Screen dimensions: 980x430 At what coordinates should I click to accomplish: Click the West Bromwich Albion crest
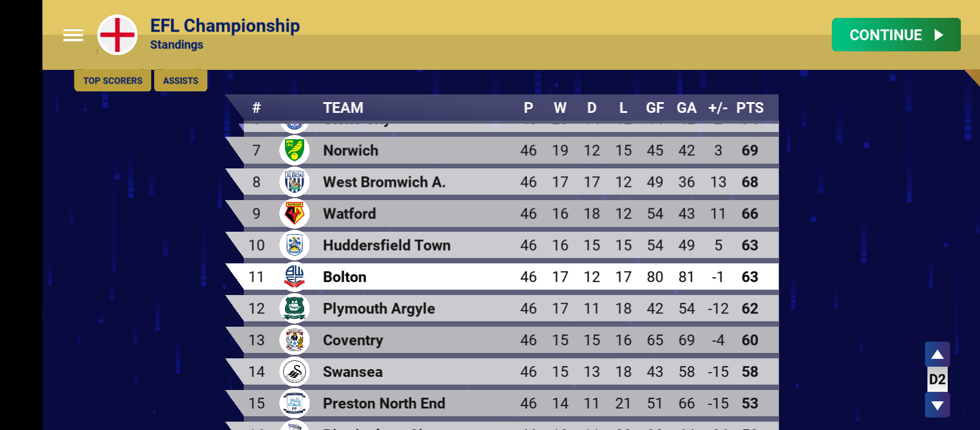[294, 182]
